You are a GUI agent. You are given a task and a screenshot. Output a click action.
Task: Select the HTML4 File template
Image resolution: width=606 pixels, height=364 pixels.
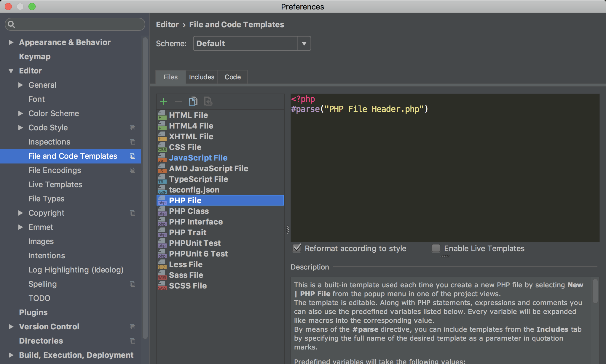(220, 126)
